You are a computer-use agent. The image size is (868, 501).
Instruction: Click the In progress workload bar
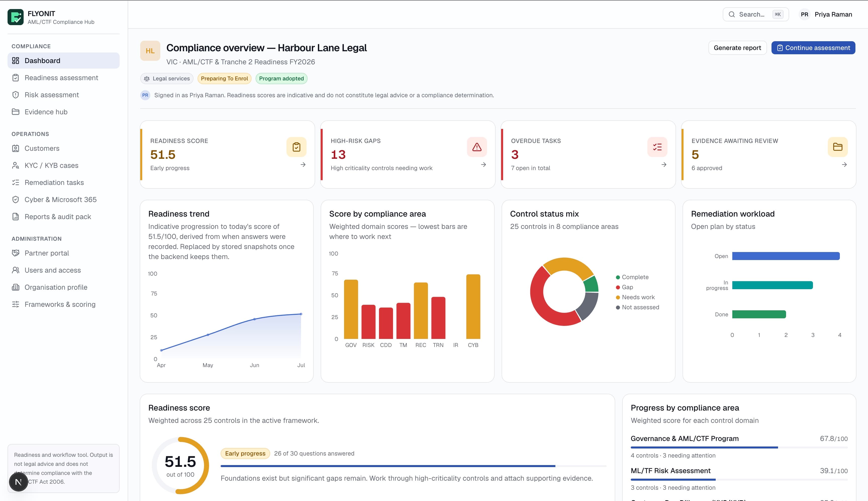coord(772,285)
